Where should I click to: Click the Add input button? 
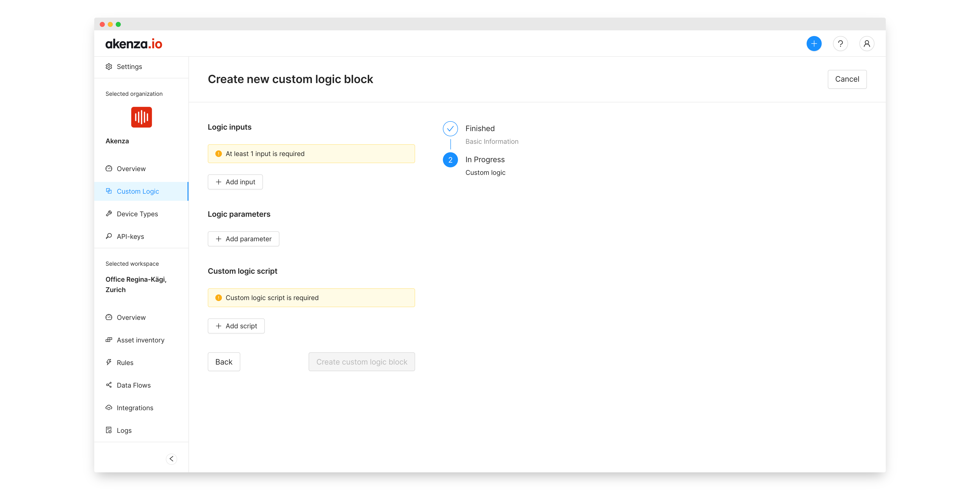(x=235, y=182)
